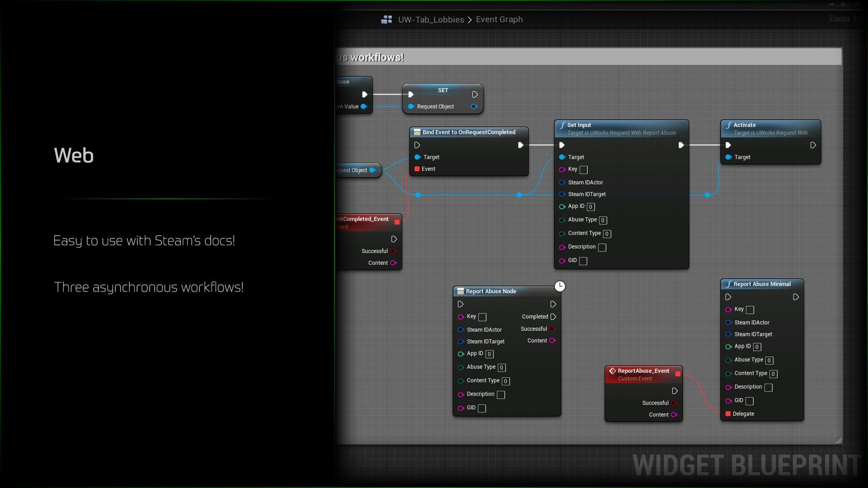Click the Set Input function icon
868x488 pixels.
point(562,125)
